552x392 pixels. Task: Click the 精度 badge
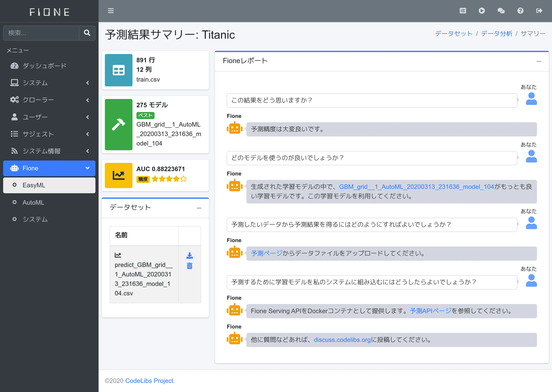point(143,179)
